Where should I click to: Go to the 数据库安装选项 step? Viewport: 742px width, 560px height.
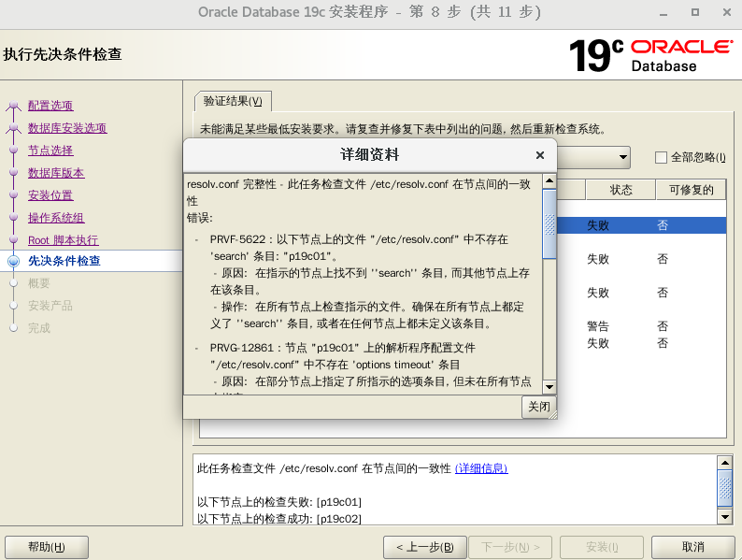[67, 128]
